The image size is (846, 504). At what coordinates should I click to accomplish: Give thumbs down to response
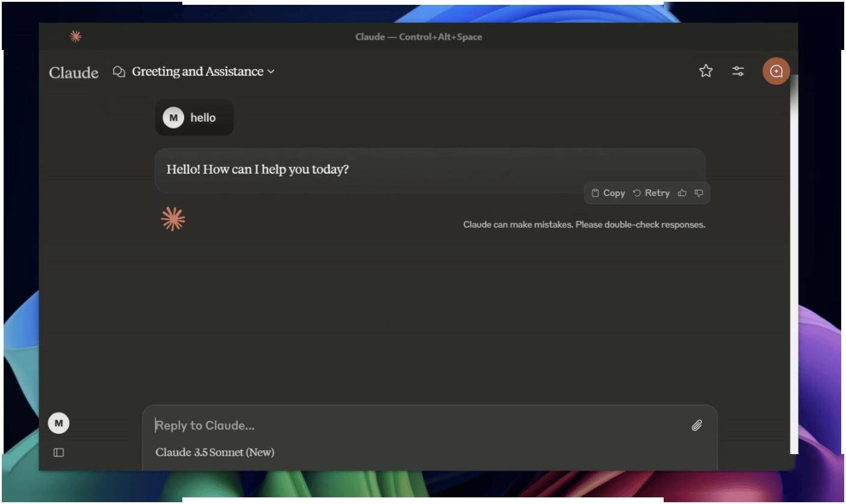click(x=699, y=193)
